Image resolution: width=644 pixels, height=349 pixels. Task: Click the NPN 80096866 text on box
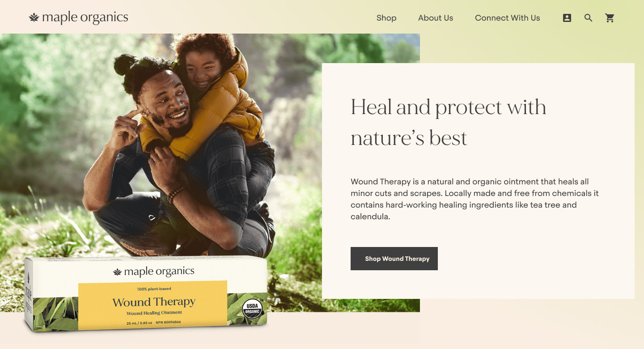point(168,323)
